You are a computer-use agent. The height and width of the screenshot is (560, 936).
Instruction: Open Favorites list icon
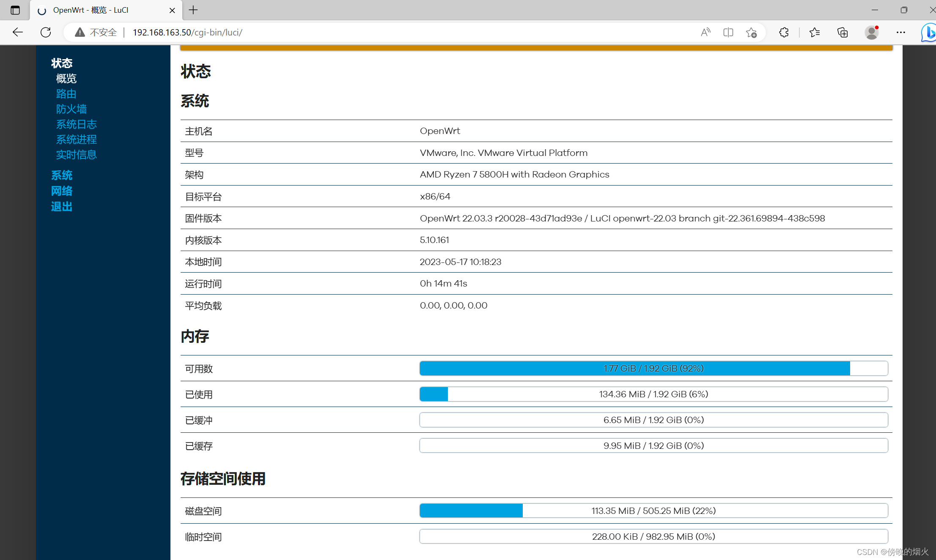tap(814, 32)
